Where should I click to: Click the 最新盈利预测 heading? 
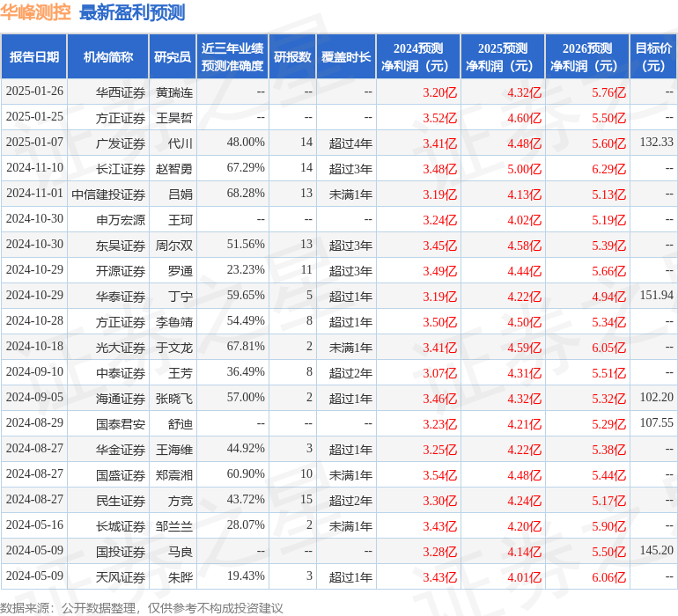132,12
